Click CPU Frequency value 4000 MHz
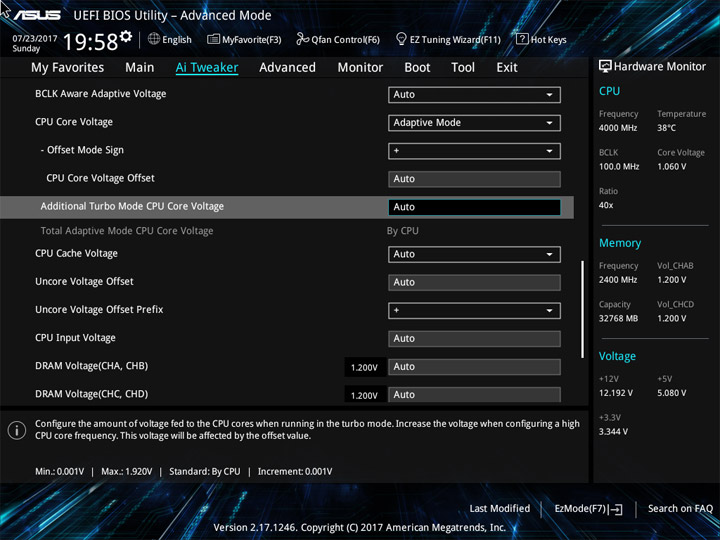The width and height of the screenshot is (720, 540). tap(618, 128)
